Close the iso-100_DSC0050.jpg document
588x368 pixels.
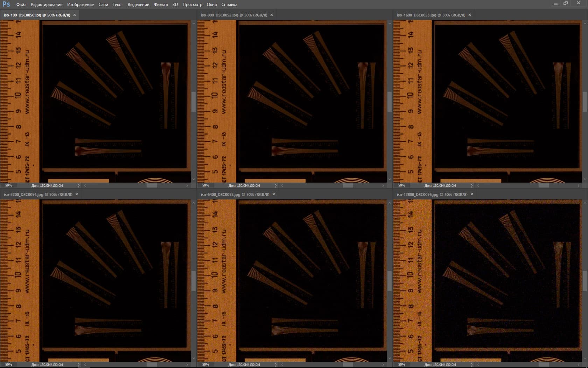pos(75,15)
